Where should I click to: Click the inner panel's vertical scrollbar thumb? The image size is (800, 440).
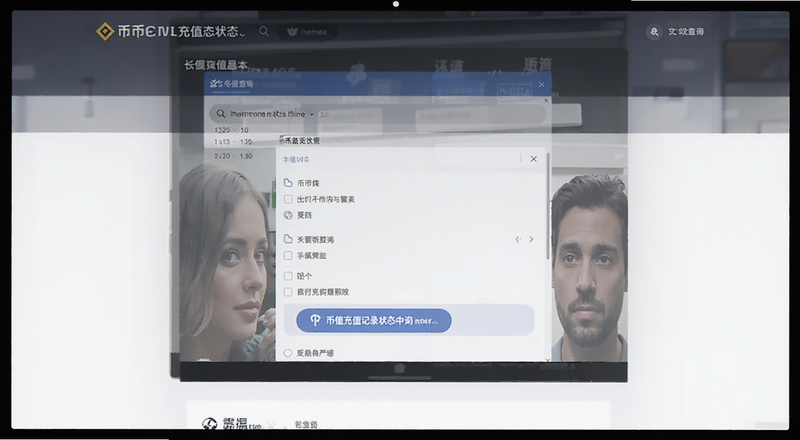[548, 205]
